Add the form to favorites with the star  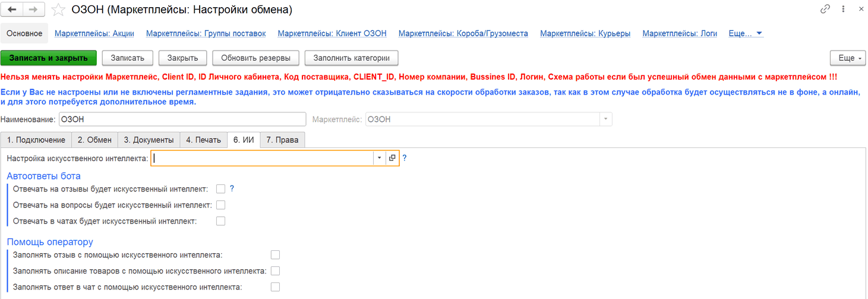pos(58,10)
